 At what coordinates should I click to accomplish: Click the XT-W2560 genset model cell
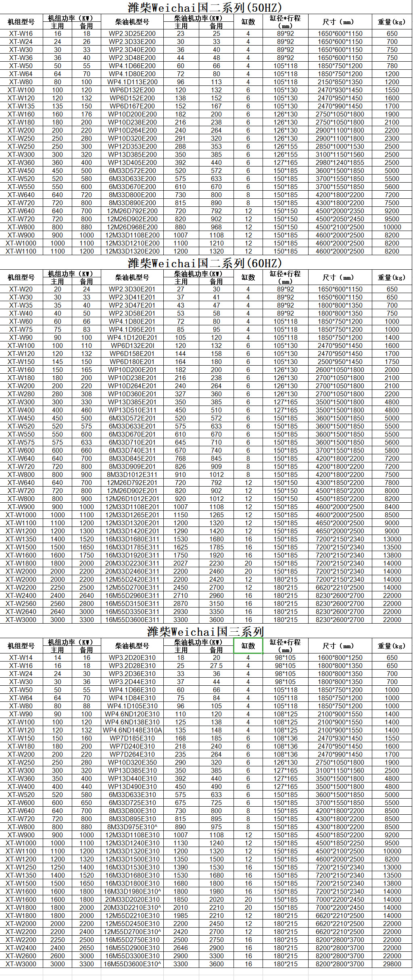pyautogui.click(x=21, y=603)
